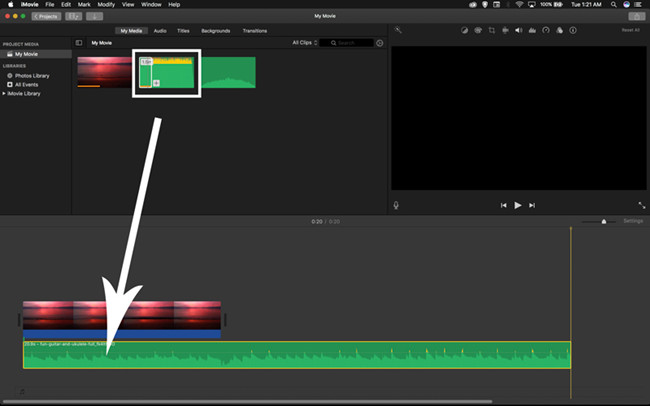The height and width of the screenshot is (406, 650).
Task: Click the share export icon
Action: point(636,16)
